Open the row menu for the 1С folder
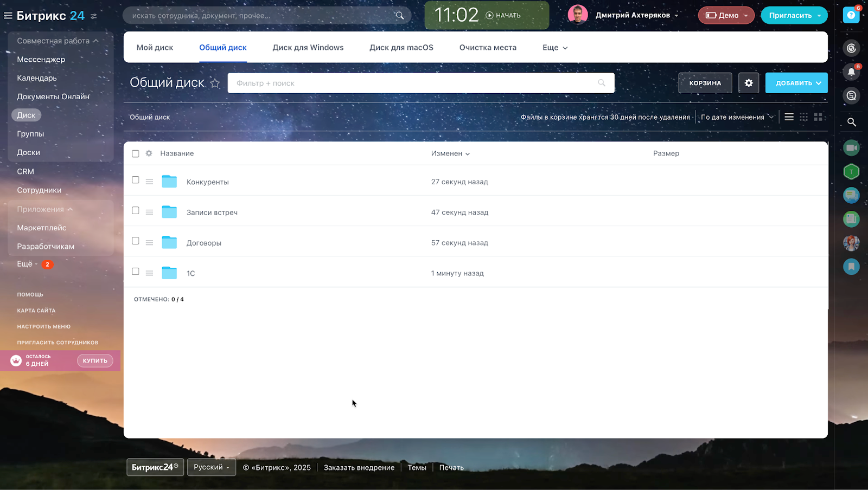The width and height of the screenshot is (868, 490). 149,273
